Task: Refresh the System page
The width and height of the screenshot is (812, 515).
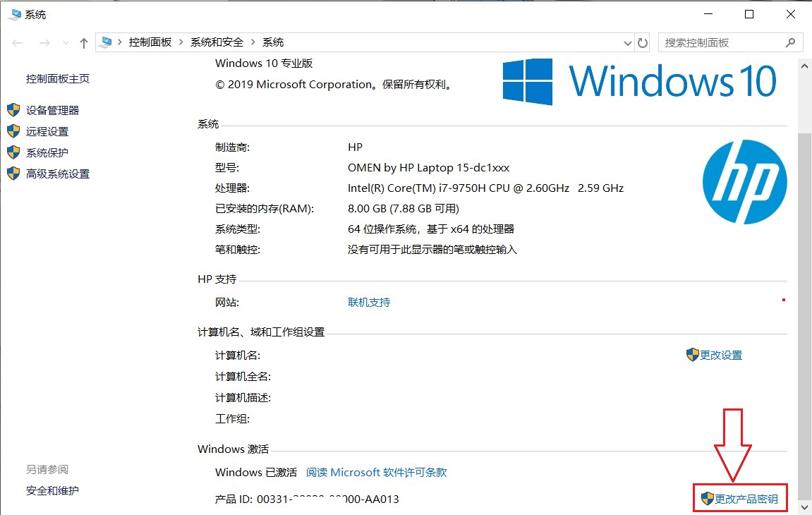Action: 643,43
